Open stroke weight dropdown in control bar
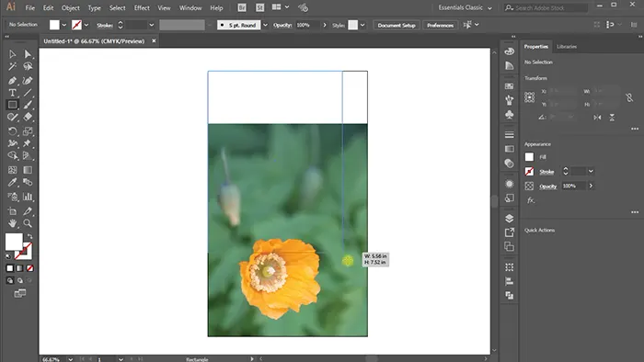 click(152, 25)
